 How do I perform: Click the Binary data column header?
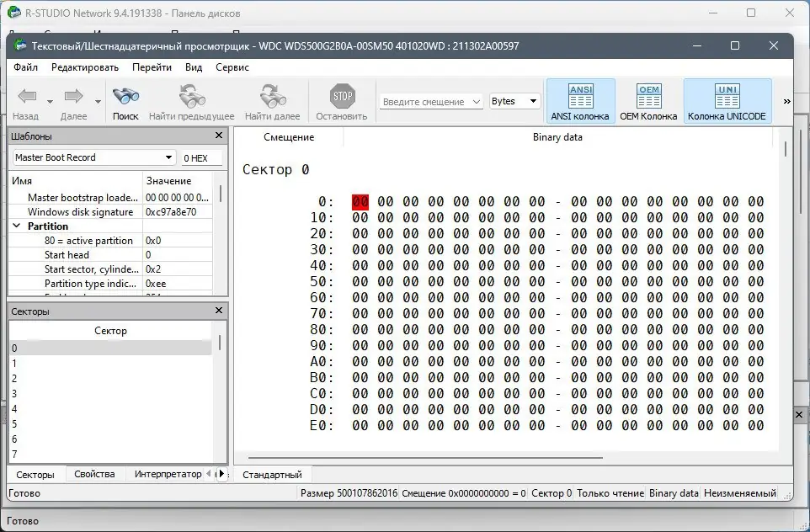point(557,137)
